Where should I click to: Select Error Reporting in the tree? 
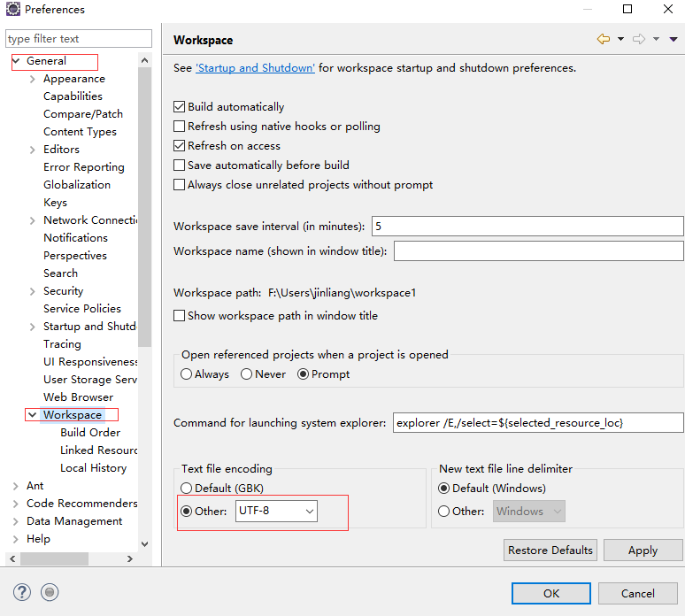84,167
